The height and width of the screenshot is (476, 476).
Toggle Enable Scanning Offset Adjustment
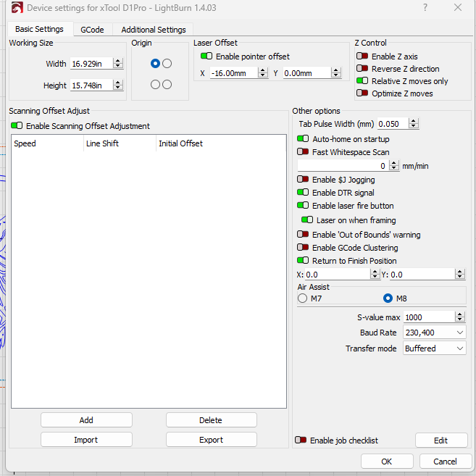coord(17,125)
